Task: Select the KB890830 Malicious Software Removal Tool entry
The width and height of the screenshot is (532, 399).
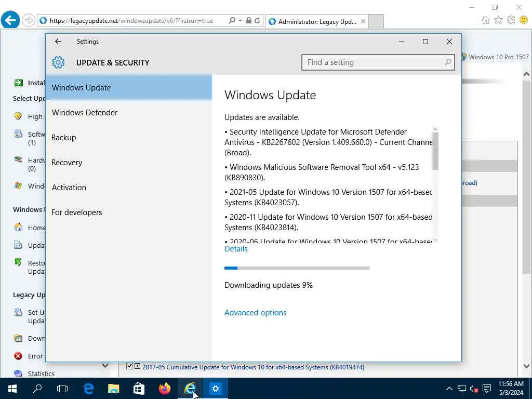Action: [x=322, y=172]
